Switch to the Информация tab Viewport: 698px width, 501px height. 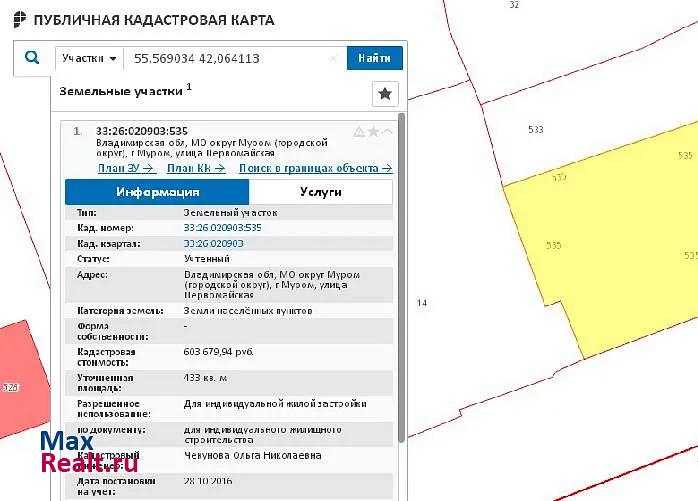[157, 192]
